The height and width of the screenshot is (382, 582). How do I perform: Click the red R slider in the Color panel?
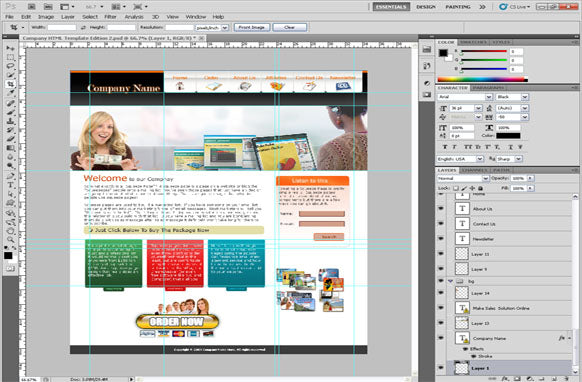484,51
